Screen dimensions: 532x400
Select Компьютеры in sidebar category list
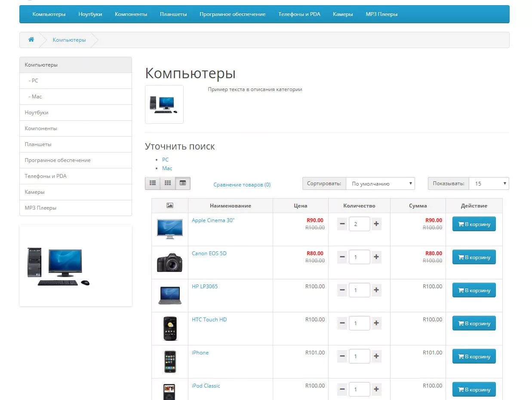pyautogui.click(x=76, y=65)
